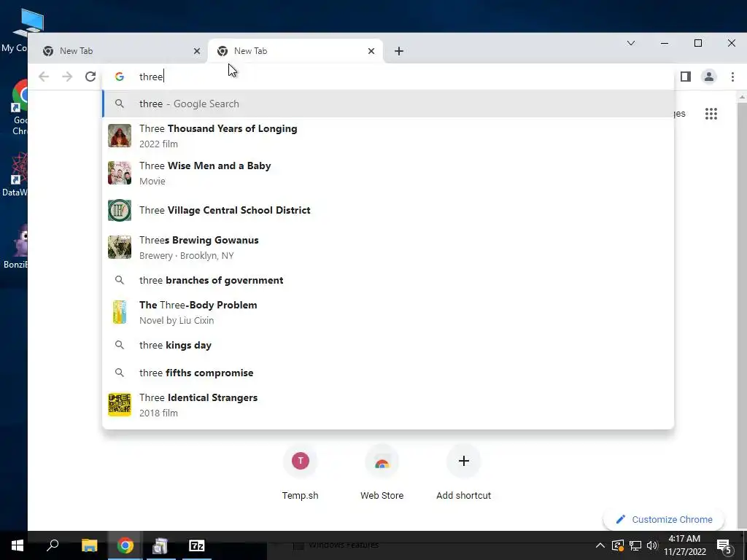Open the side panel icon
Viewport: 747px width, 560px height.
point(686,77)
